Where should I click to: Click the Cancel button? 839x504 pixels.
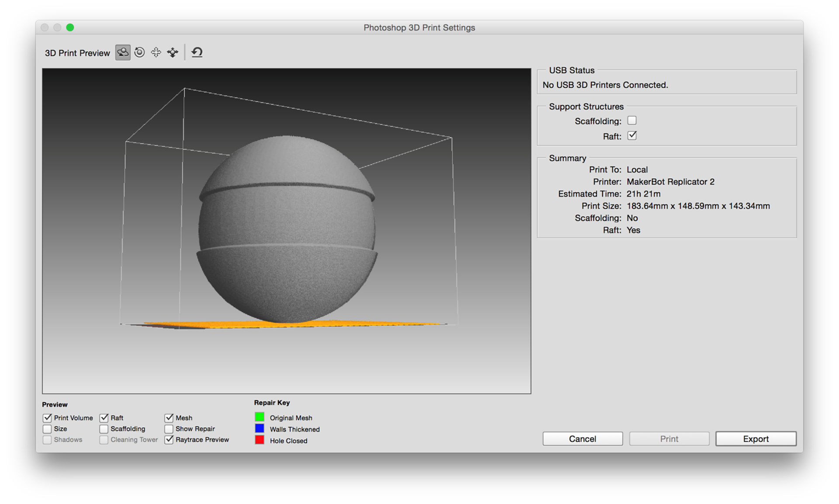(582, 438)
